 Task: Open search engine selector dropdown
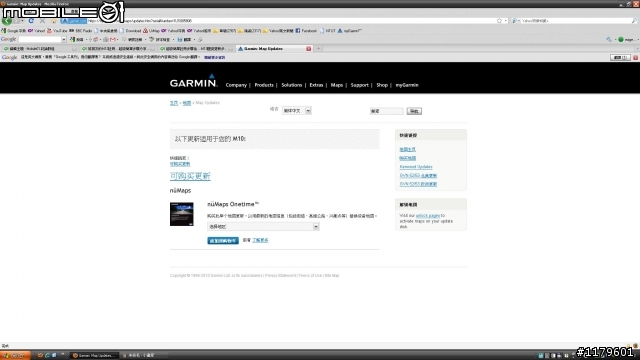[x=516, y=20]
